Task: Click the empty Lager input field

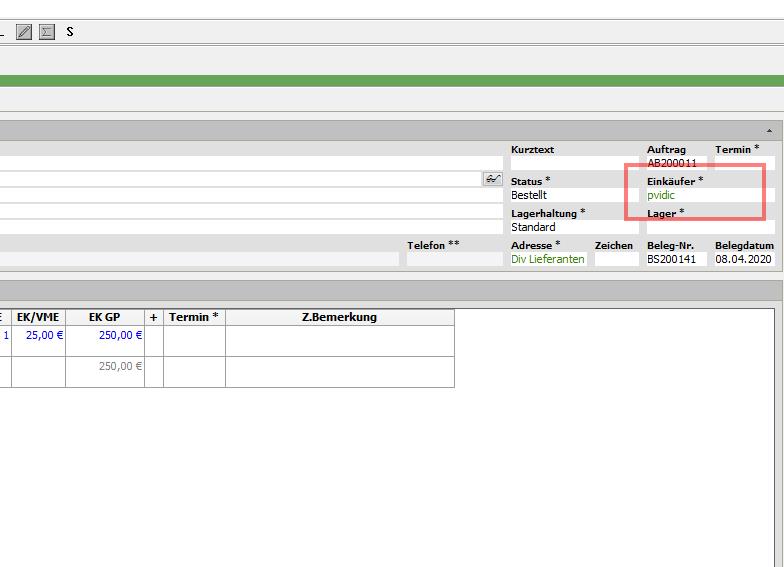Action: [x=709, y=227]
